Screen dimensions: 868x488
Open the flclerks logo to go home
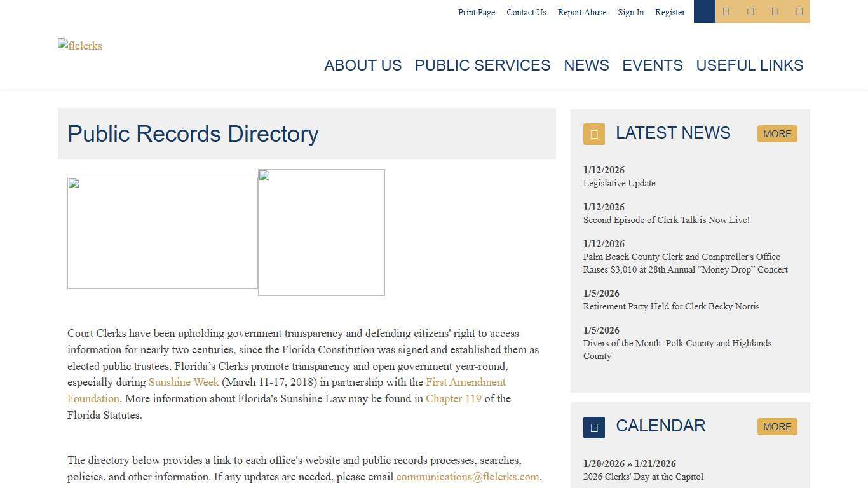80,46
